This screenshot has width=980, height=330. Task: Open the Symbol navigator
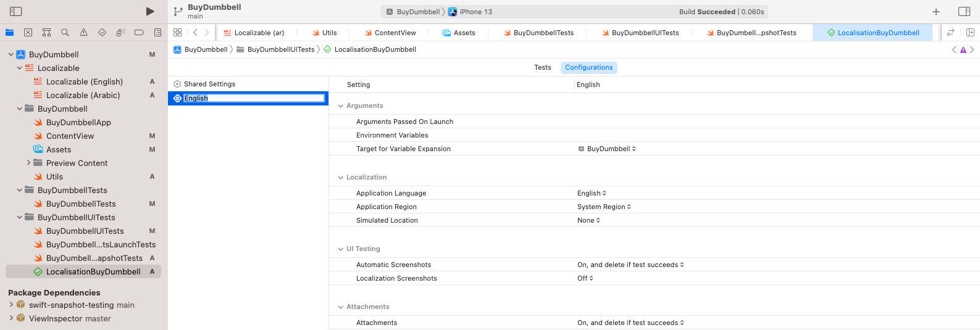pyautogui.click(x=46, y=33)
